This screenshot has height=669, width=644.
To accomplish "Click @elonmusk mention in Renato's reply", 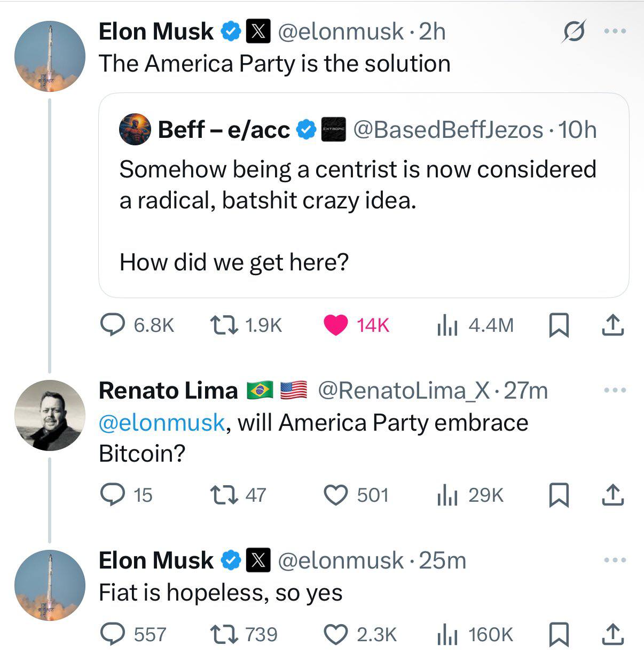I will 162,423.
